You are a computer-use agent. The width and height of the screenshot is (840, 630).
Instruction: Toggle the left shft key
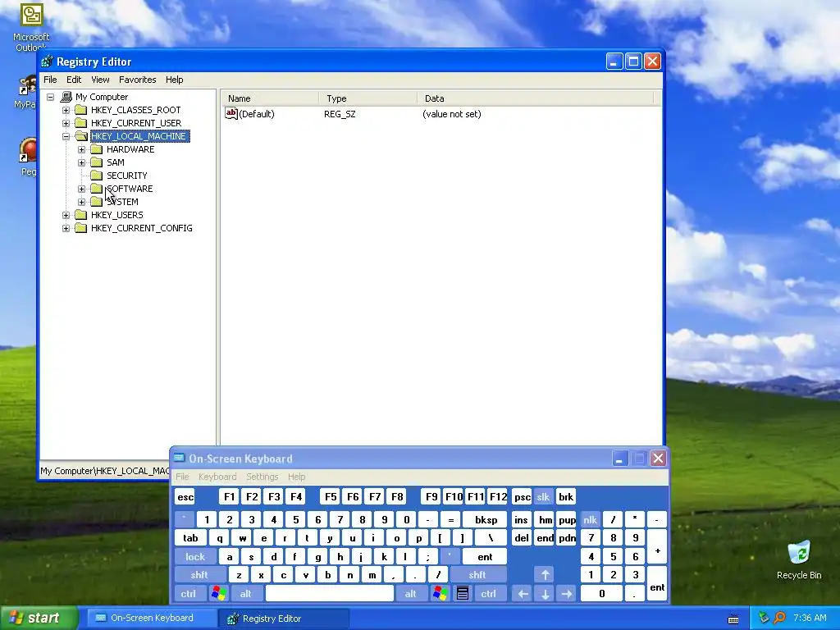coord(199,575)
